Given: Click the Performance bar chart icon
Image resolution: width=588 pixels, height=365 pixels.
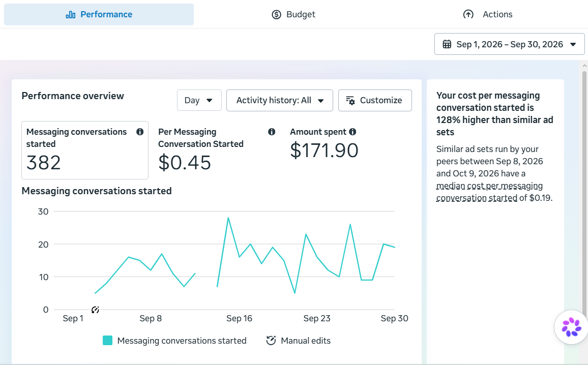Looking at the screenshot, I should click(71, 15).
